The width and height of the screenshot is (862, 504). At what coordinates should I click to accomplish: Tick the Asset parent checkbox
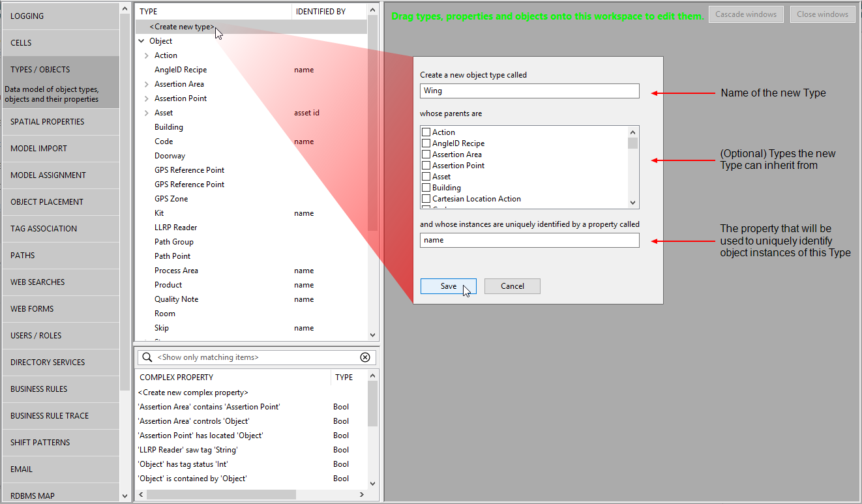pyautogui.click(x=426, y=177)
